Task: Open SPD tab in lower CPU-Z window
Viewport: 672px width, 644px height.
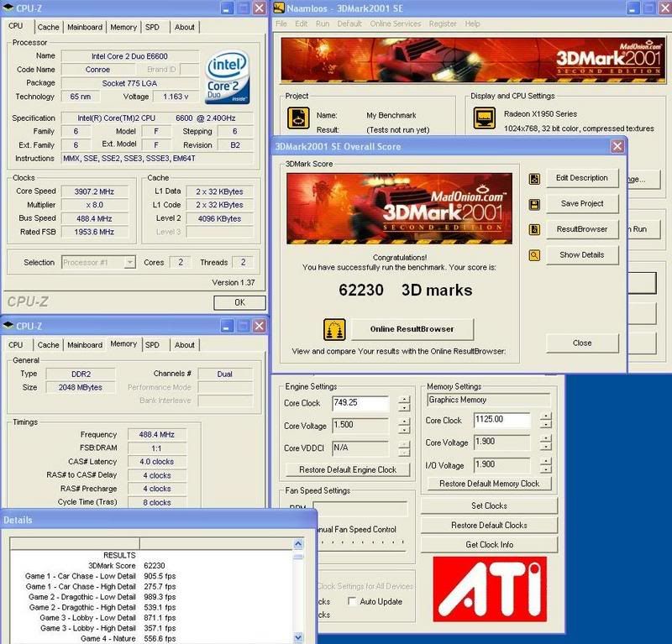Action: point(152,345)
